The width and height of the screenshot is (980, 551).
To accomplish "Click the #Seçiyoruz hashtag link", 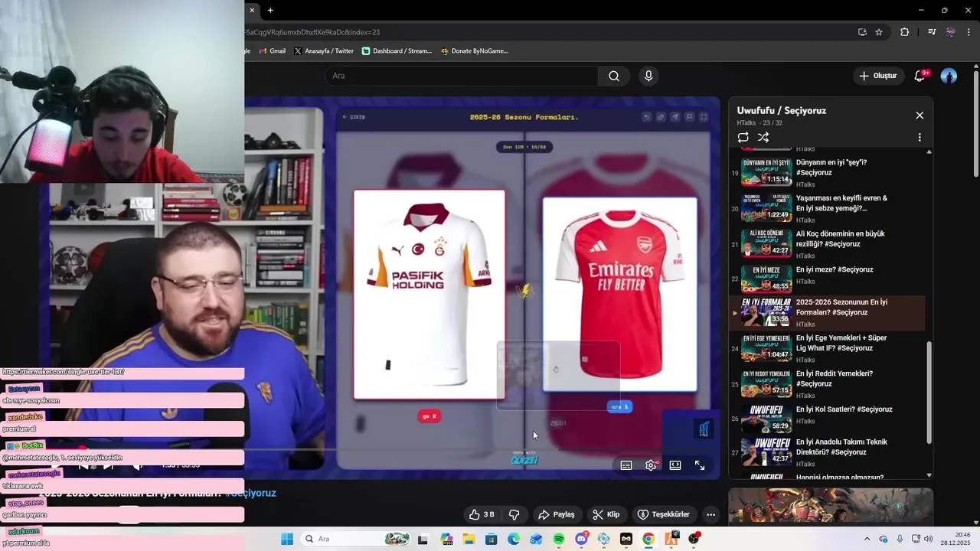I will click(x=251, y=494).
